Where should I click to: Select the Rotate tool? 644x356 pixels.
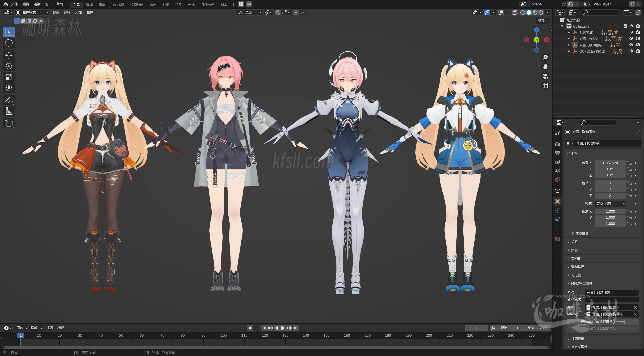pos(9,66)
